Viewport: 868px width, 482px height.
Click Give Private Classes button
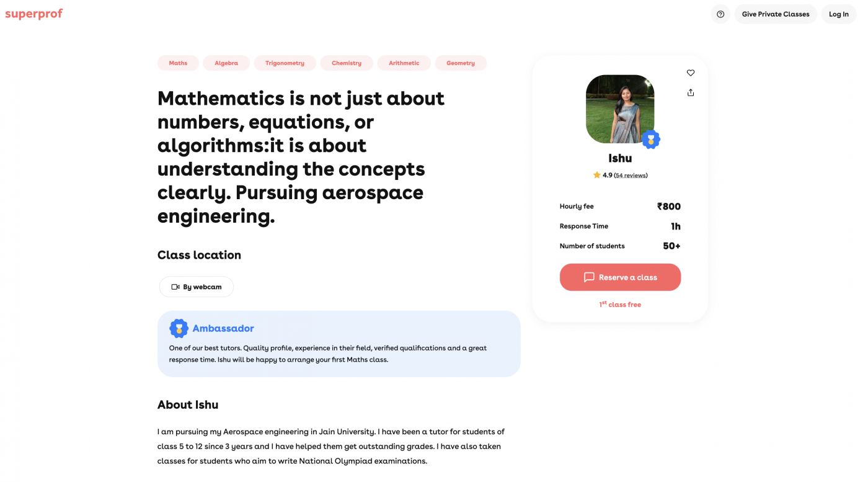tap(776, 14)
